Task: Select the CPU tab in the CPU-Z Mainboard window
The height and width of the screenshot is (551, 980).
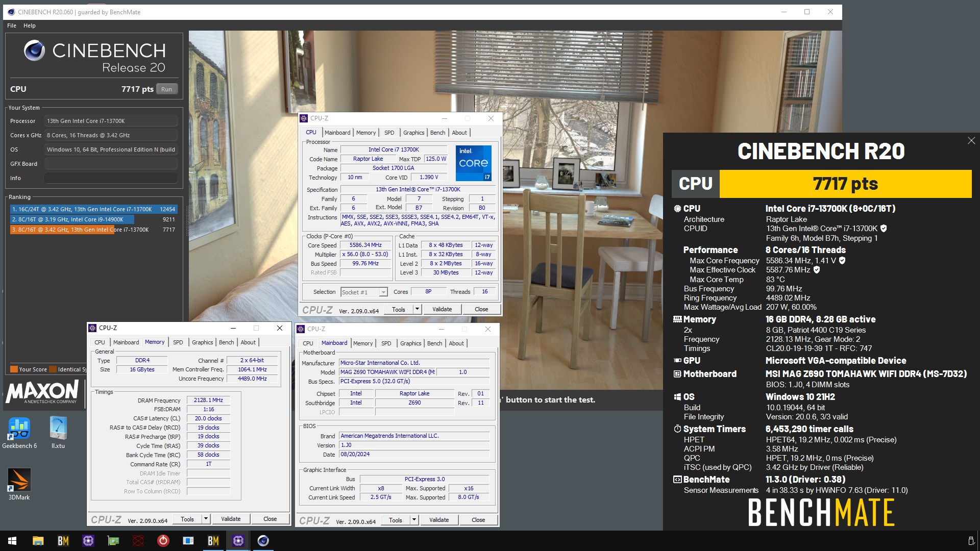Action: pos(308,343)
